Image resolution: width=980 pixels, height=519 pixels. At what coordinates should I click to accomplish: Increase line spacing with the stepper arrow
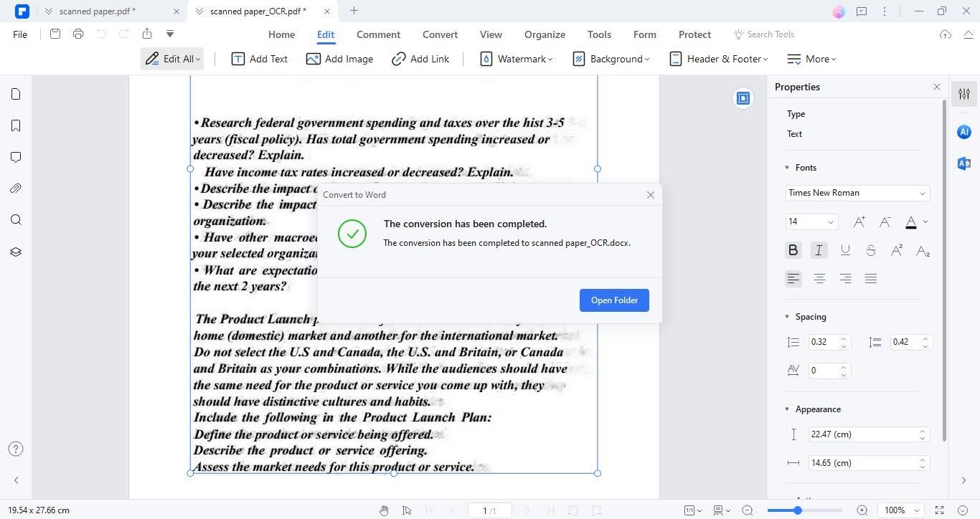click(843, 338)
